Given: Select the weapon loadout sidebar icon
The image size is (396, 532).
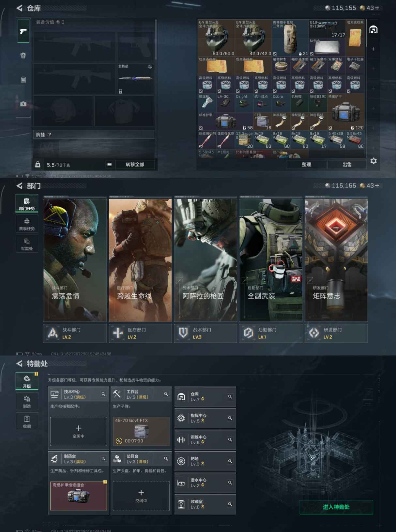Looking at the screenshot, I should pos(23,31).
